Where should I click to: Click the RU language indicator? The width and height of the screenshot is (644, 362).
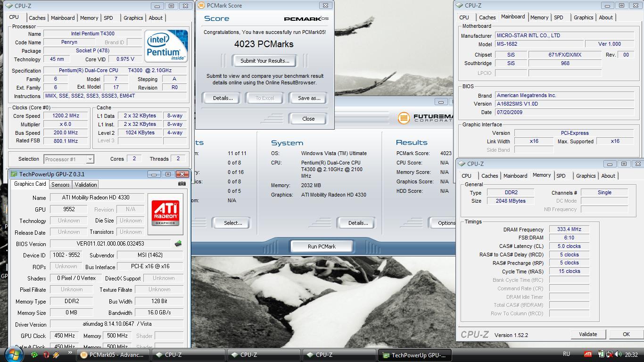click(x=566, y=354)
